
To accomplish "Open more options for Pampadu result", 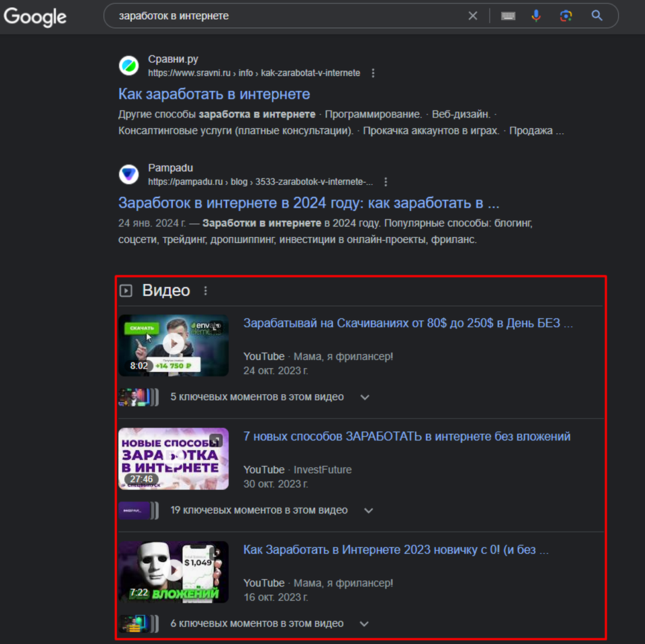I will point(385,182).
